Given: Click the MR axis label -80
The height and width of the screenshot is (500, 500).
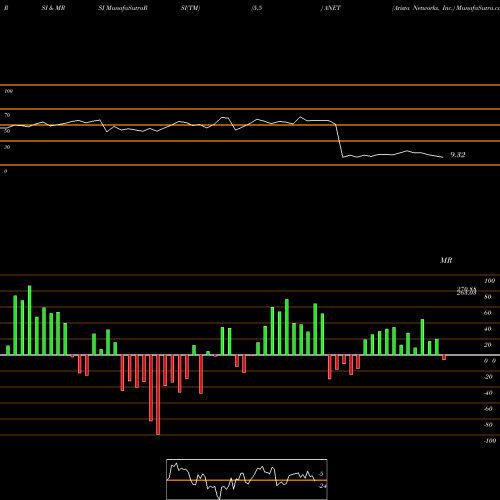Looking at the screenshot, I should pyautogui.click(x=488, y=425).
